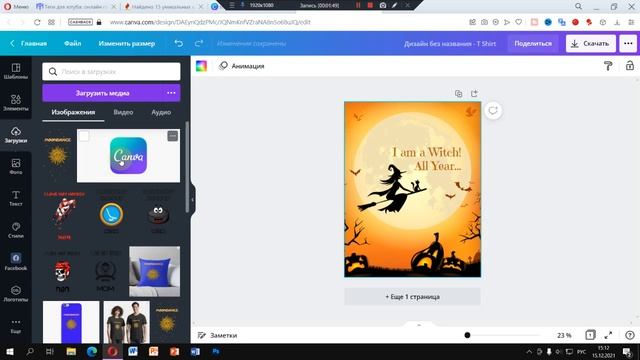
Task: Click the witch poster canvas
Action: point(412,189)
